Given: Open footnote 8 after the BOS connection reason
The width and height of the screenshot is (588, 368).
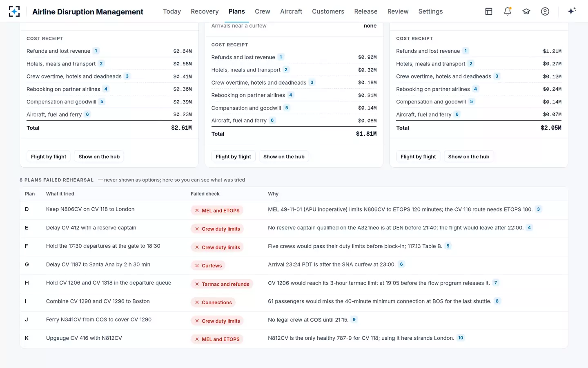Looking at the screenshot, I should point(497,301).
